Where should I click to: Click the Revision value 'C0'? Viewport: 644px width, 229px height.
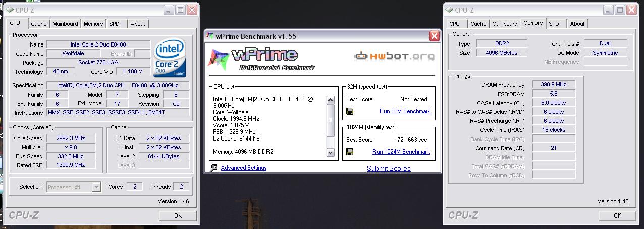[x=176, y=104]
